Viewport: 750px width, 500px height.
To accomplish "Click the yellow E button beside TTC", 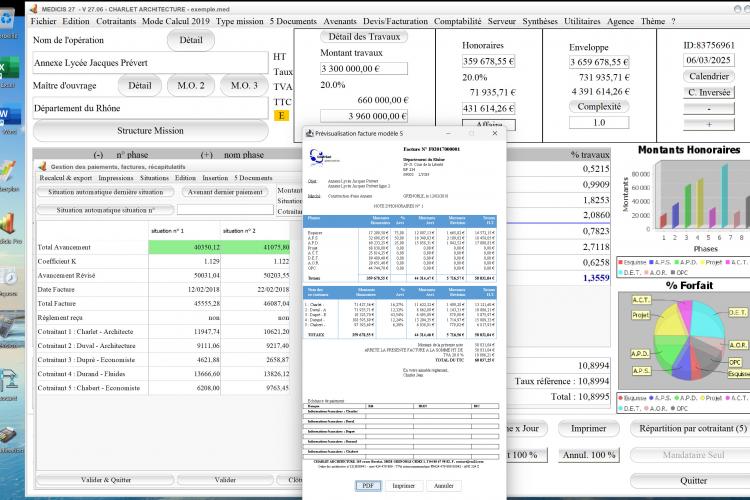I will [281, 115].
